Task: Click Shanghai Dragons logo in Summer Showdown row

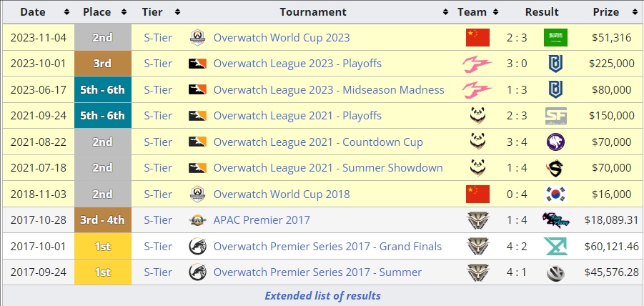Action: (555, 168)
